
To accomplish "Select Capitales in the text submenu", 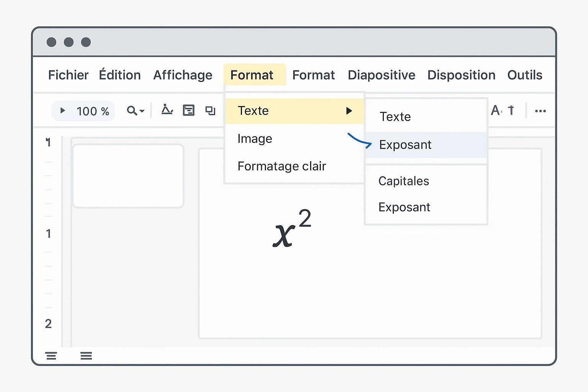I will (x=403, y=181).
